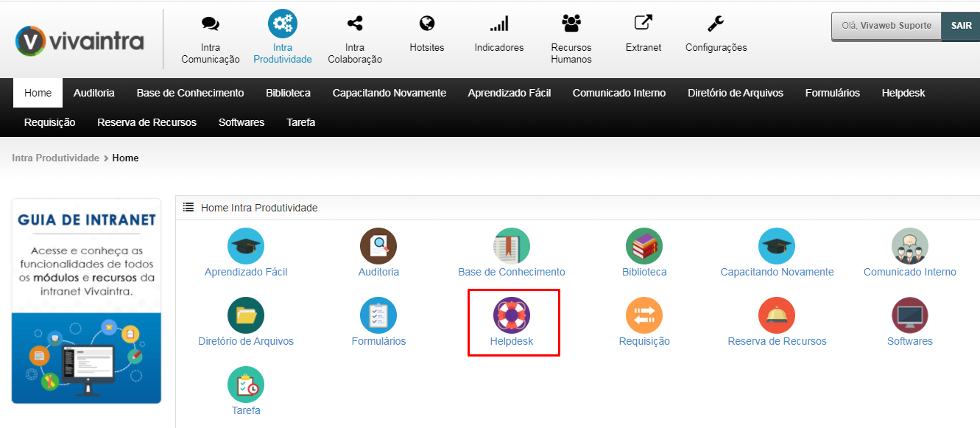The image size is (980, 428).
Task: Click the Diretório de Arquivos folder icon
Action: [246, 315]
